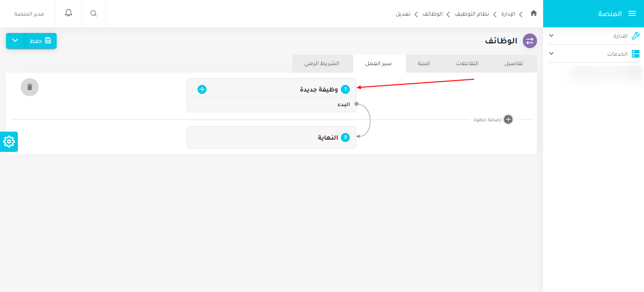Viewport: 644px width, 292px height.
Task: Open the الشريط الزمني tab
Action: click(x=322, y=63)
